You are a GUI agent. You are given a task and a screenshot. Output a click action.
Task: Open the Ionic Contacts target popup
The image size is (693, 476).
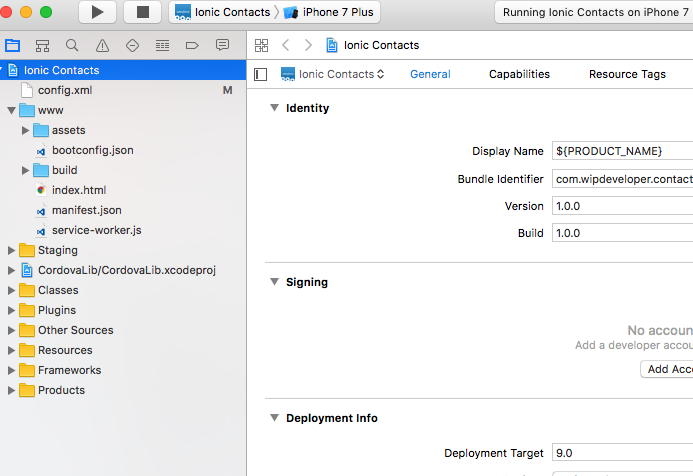click(x=332, y=74)
